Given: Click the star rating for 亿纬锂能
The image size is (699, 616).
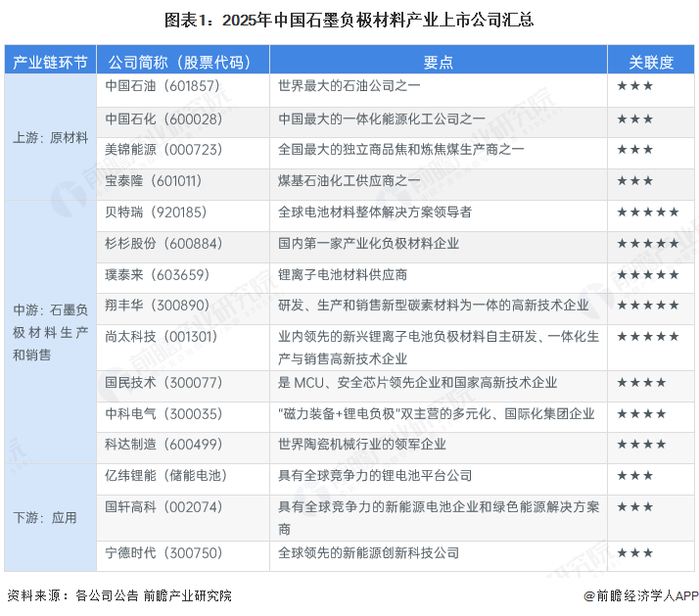Looking at the screenshot, I should (x=634, y=476).
